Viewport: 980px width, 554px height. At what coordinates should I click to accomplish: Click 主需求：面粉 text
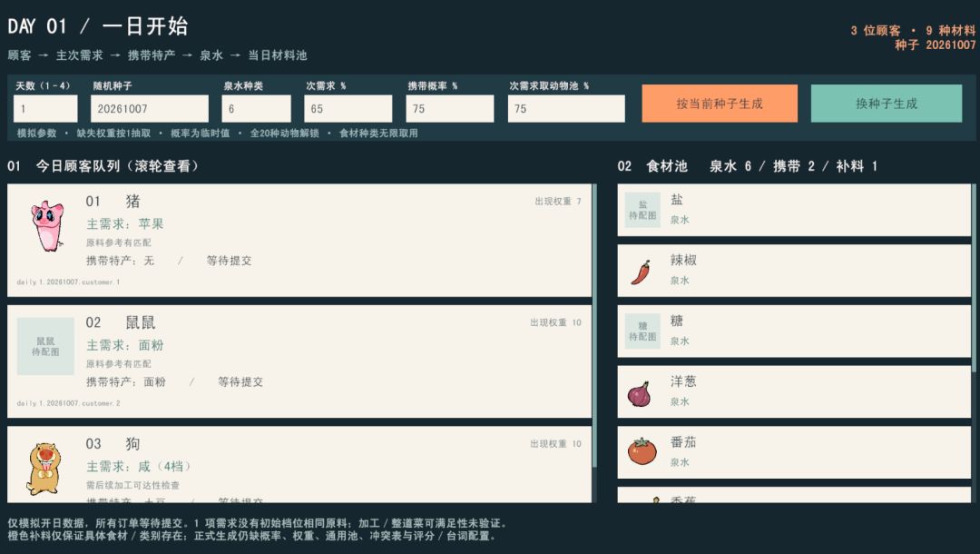click(x=125, y=345)
